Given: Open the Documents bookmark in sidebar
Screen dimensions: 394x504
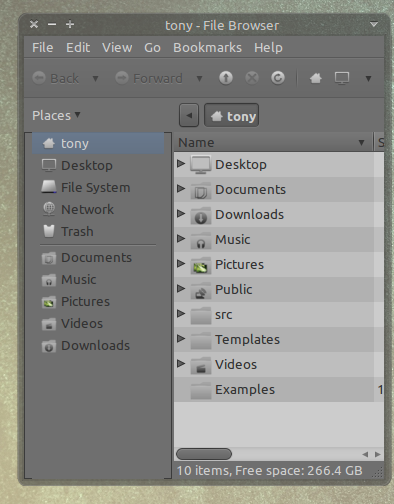Looking at the screenshot, I should [x=98, y=258].
